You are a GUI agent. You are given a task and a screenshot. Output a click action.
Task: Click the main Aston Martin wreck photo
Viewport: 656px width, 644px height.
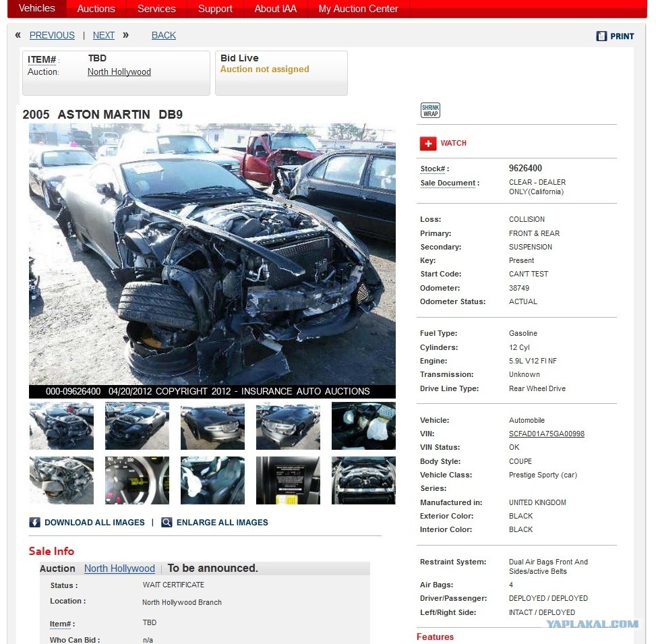[x=212, y=261]
